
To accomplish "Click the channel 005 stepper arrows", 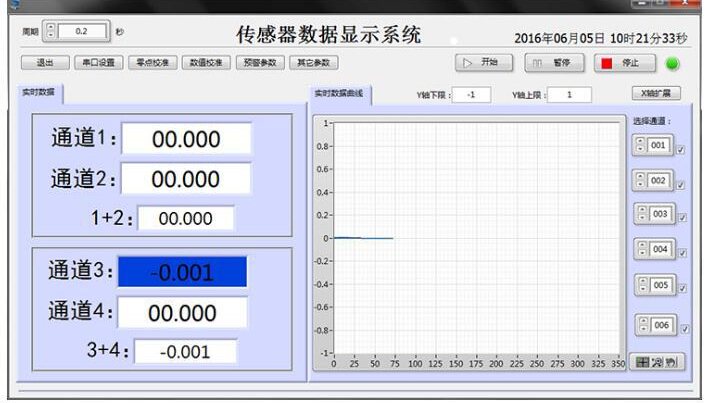I will [643, 285].
